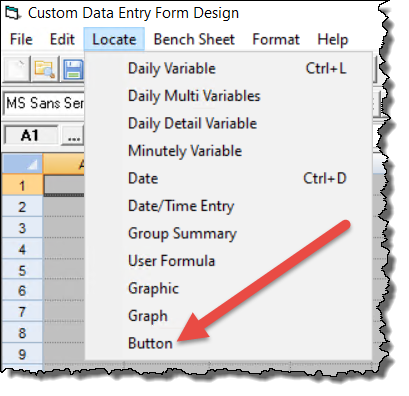Click the ellipsis button beside cell A1
The width and height of the screenshot is (409, 396).
tap(73, 136)
